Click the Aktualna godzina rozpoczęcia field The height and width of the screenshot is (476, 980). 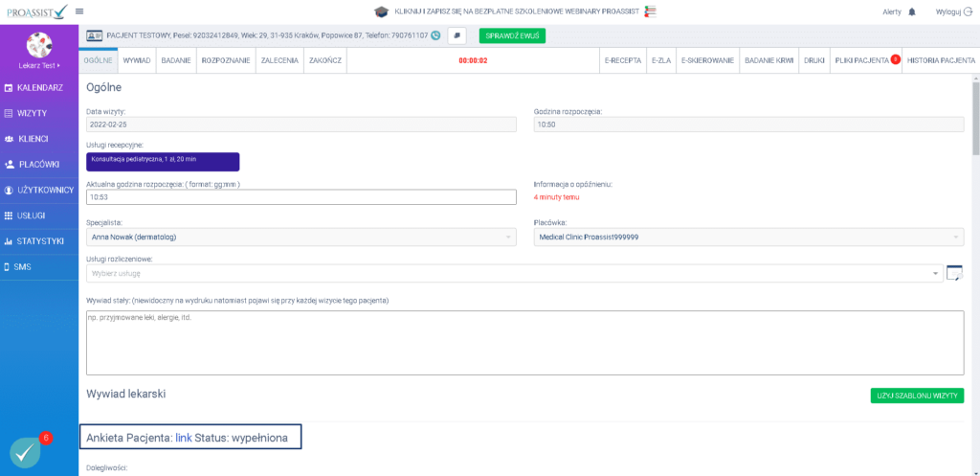coord(301,197)
